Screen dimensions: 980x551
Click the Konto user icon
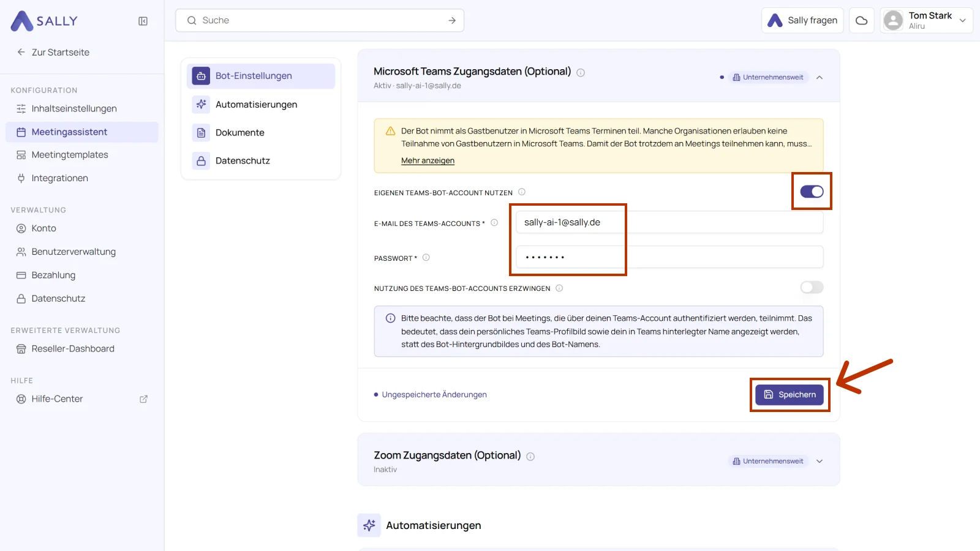tap(21, 228)
